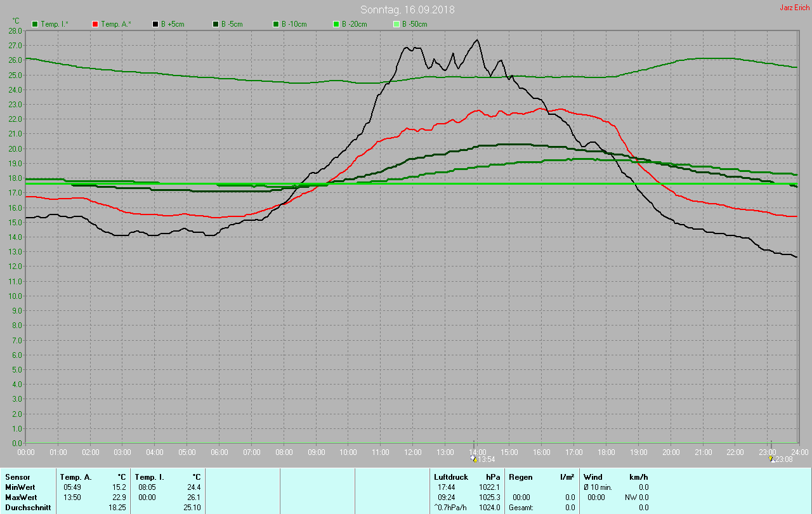The width and height of the screenshot is (812, 514).
Task: Click the B -5cm legend swatch
Action: (x=216, y=24)
